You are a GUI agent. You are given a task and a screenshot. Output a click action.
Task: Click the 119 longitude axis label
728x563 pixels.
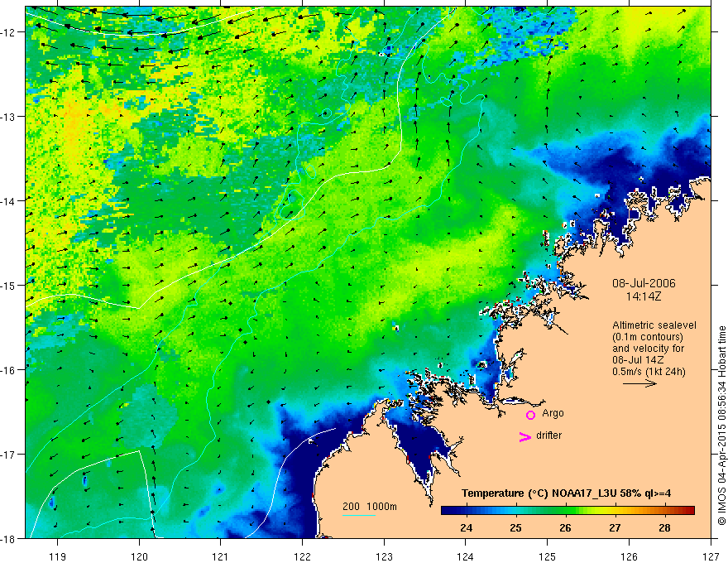(x=58, y=556)
